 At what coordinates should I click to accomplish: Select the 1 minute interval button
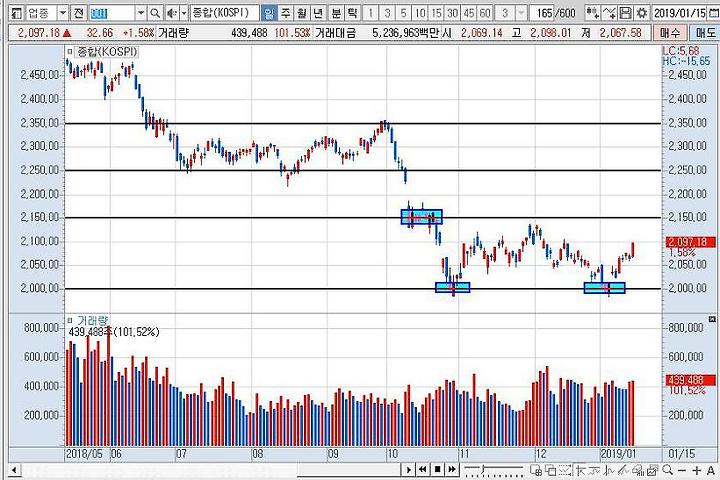[371, 13]
